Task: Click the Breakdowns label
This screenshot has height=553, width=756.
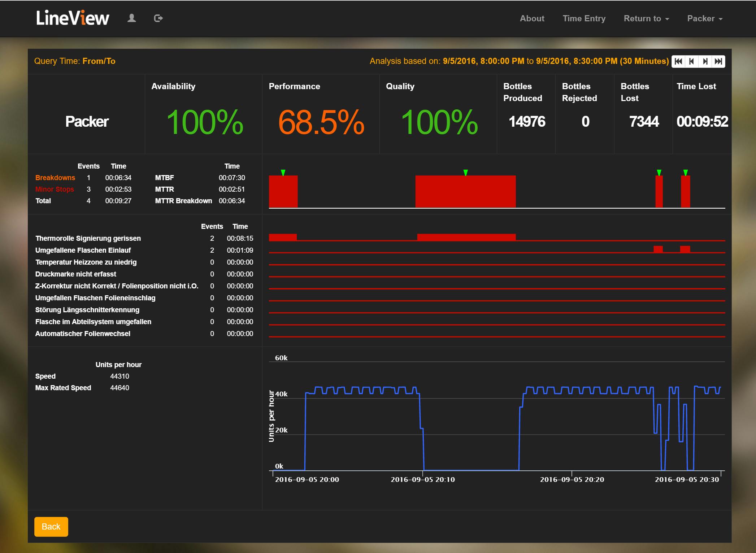Action: (55, 178)
